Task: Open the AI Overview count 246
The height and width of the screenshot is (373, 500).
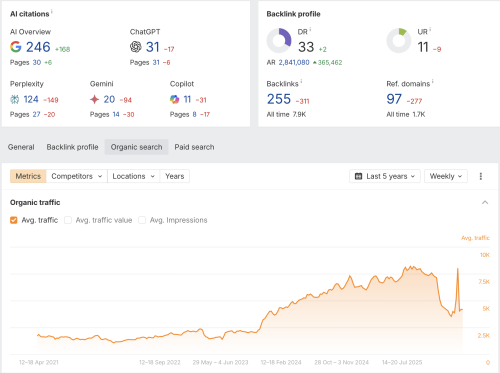Action: tap(38, 47)
